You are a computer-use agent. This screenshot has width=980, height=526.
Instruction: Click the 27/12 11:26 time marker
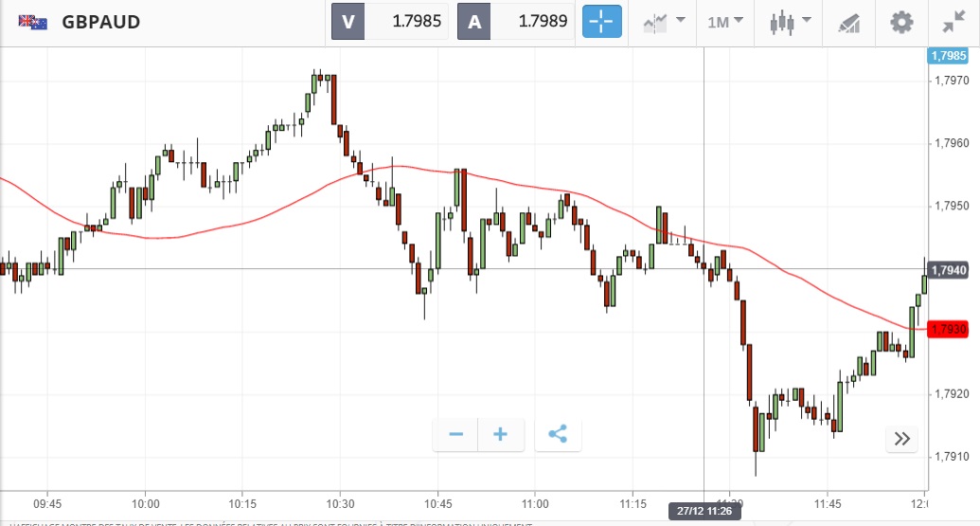pyautogui.click(x=705, y=511)
